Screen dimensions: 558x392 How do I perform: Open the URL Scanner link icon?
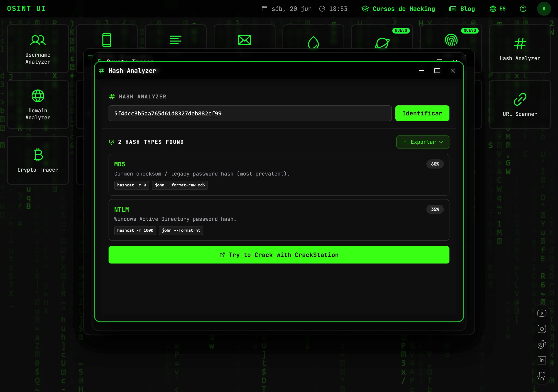point(520,99)
